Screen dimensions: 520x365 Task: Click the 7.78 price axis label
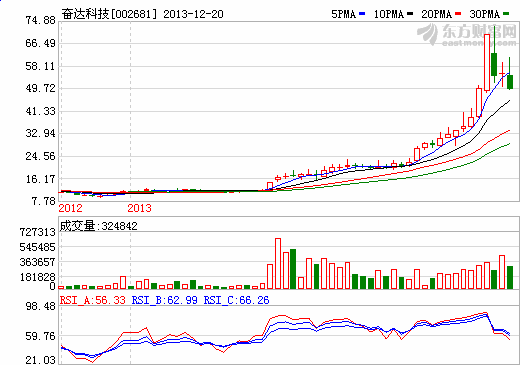[x=44, y=201]
